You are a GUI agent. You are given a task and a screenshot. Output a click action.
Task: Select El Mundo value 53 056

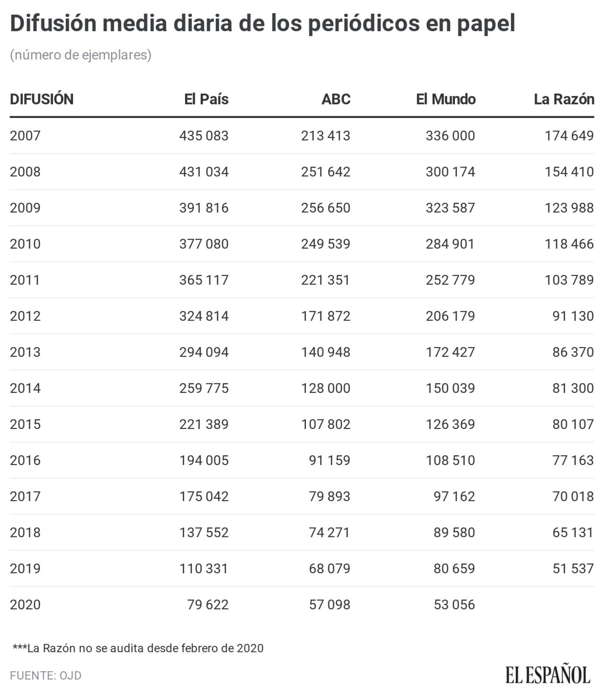(x=454, y=605)
